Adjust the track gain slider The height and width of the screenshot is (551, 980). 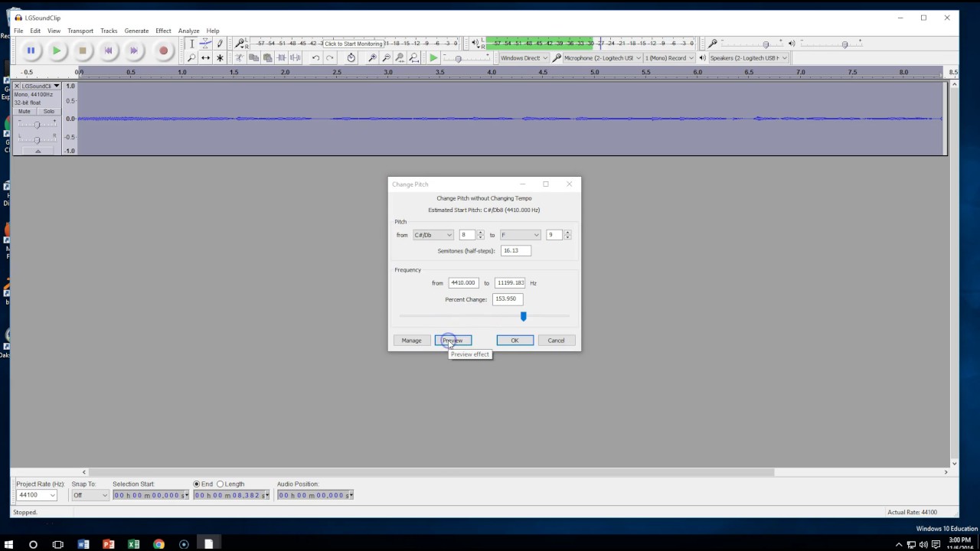coord(37,125)
